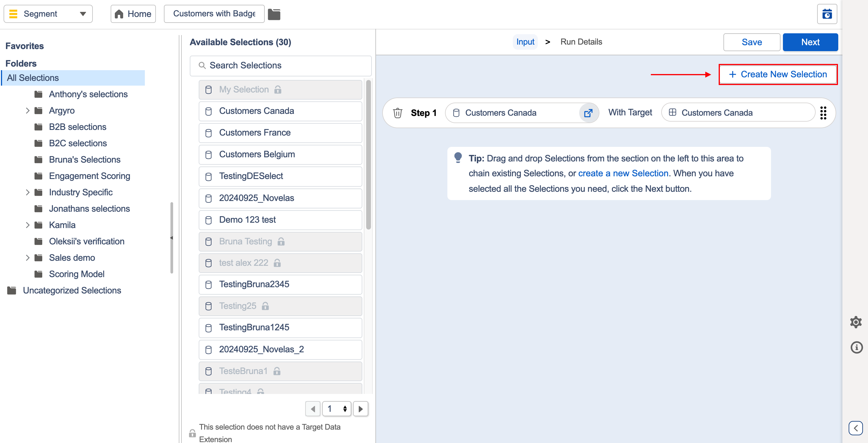Open the Segment hamburger menu icon

[x=13, y=14]
